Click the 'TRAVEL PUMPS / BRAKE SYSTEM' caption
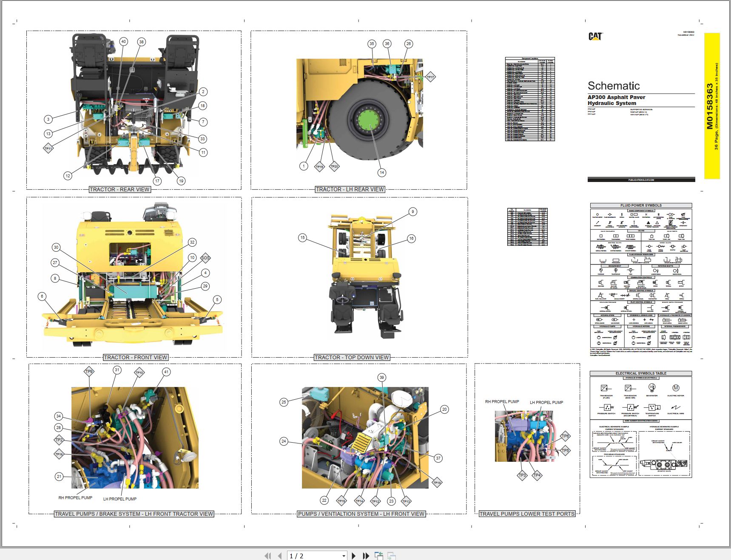This screenshot has height=560, width=731. click(134, 514)
